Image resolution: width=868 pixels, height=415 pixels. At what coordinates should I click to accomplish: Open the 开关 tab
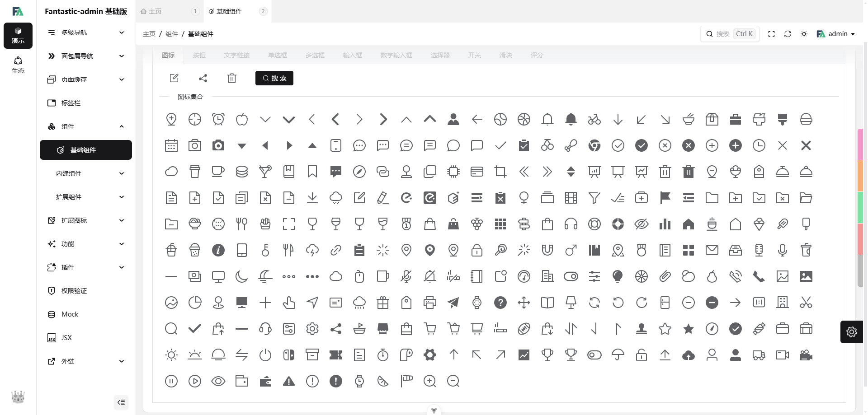(475, 55)
